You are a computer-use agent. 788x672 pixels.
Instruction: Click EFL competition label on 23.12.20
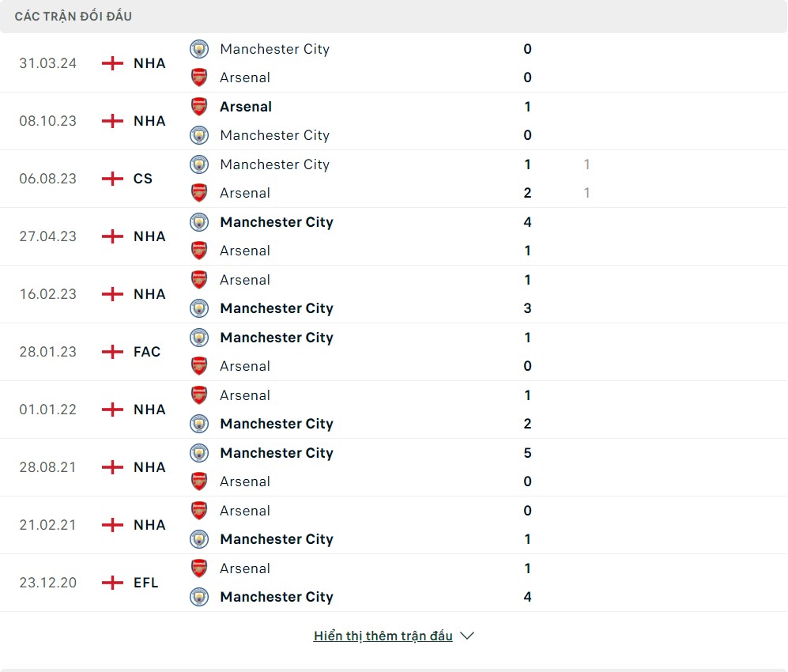[146, 583]
